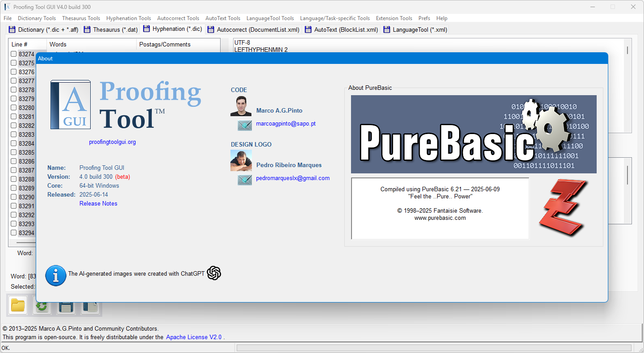Click the disk icon on Dictionary tab
The width and height of the screenshot is (644, 353).
(12, 29)
